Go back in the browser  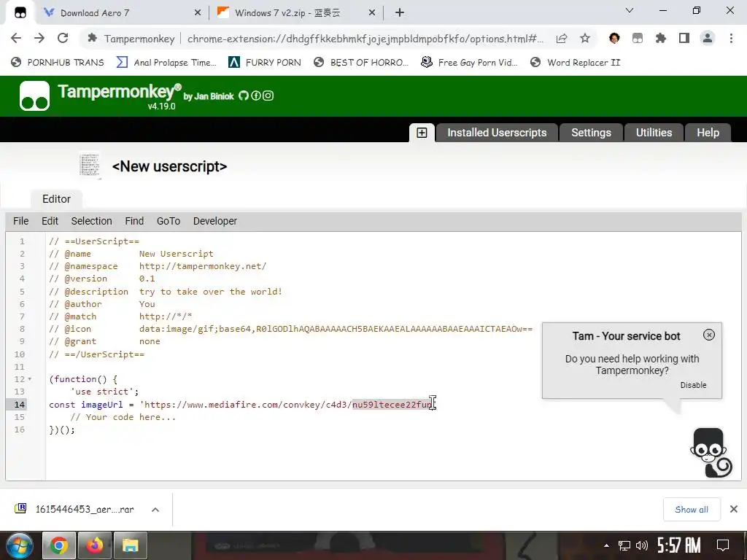16,39
